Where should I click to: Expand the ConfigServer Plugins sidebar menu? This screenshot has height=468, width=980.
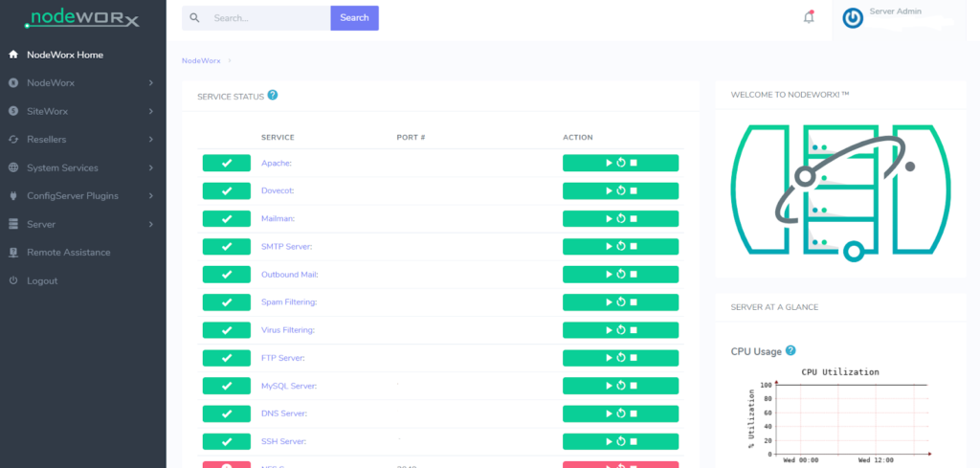tap(82, 195)
